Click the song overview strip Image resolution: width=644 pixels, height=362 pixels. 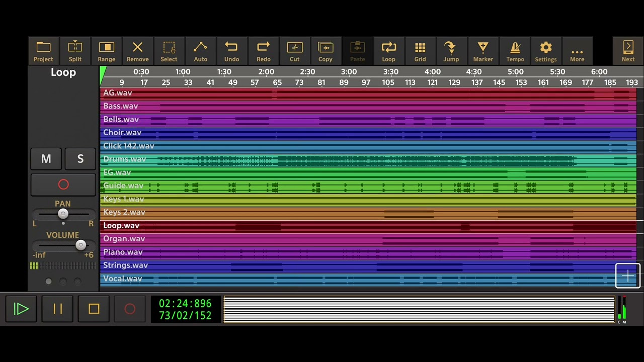coord(419,309)
